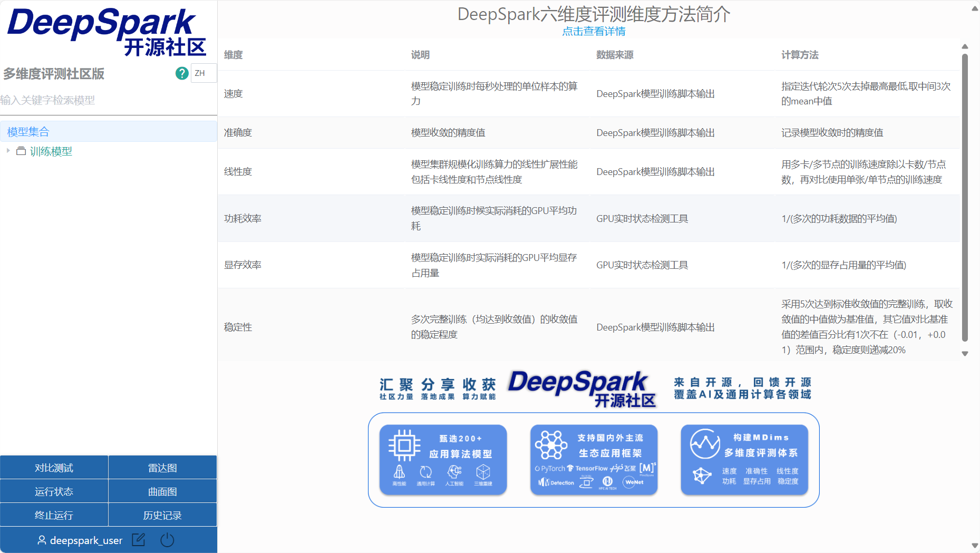Viewport: 980px width, 553px height.
Task: Expand the 训练模型 tree node
Action: point(8,151)
